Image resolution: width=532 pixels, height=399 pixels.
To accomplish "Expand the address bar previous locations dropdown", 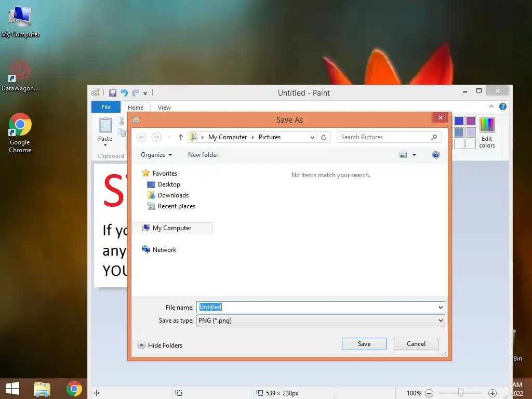I will point(312,137).
